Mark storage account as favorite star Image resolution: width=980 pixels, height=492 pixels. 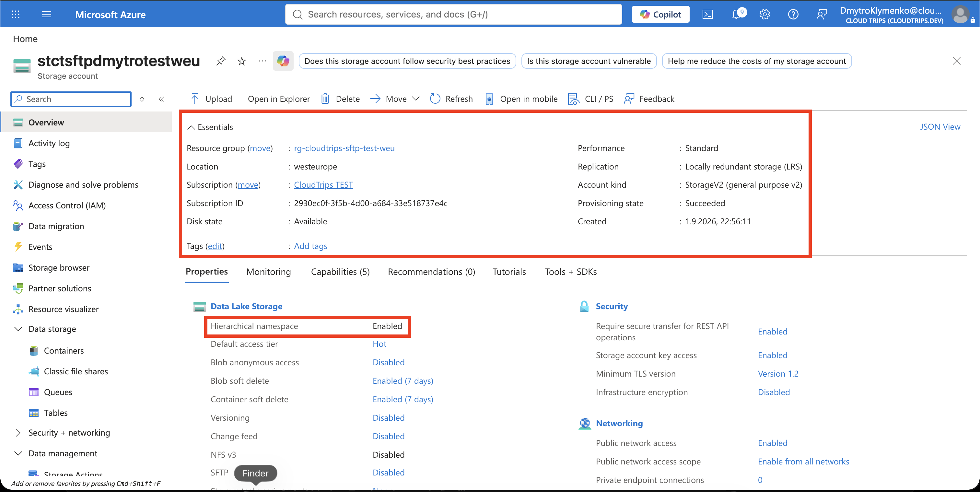tap(241, 61)
